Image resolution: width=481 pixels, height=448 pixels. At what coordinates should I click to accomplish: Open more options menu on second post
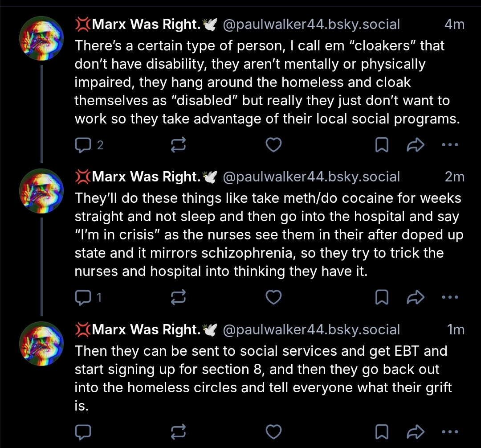449,297
